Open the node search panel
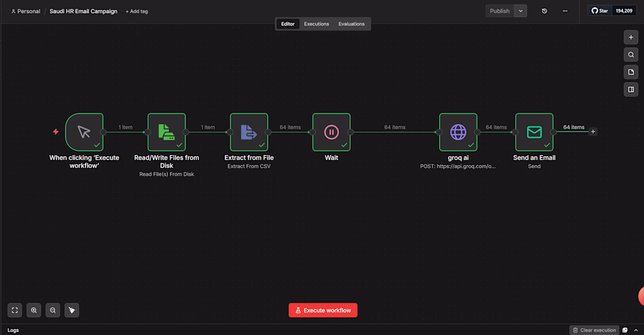The height and width of the screenshot is (335, 644). (631, 54)
